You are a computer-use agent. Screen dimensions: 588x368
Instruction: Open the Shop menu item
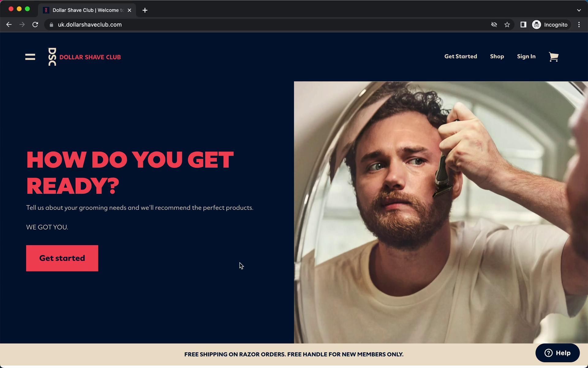coord(497,56)
